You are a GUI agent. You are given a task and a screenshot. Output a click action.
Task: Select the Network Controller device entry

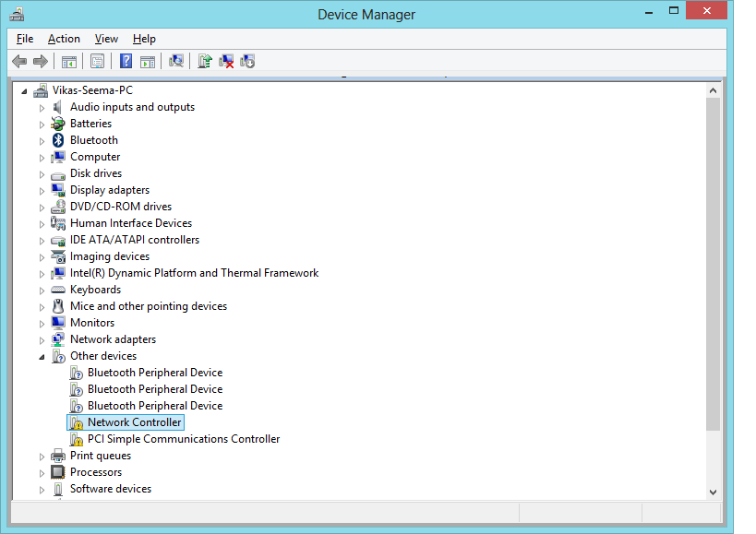[134, 422]
